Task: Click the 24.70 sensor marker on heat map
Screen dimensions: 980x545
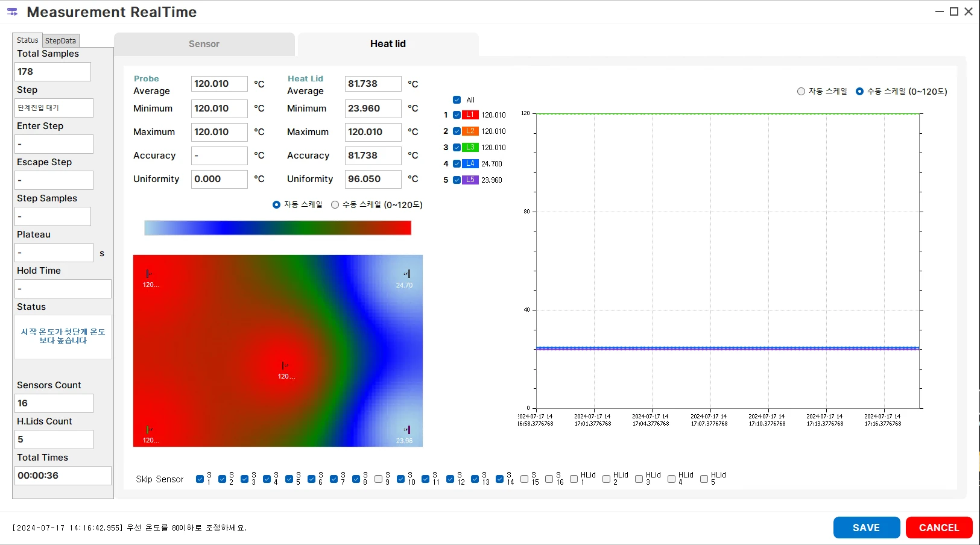Action: (x=408, y=274)
